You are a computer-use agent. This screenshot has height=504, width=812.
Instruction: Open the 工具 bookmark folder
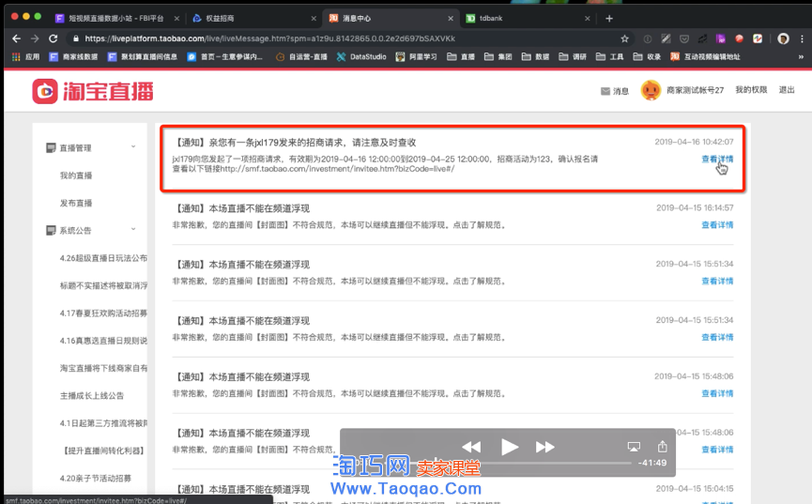(610, 56)
